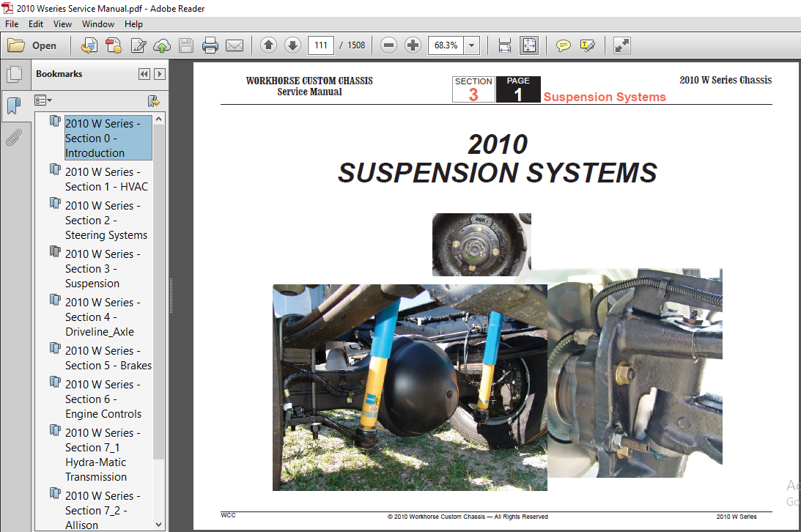Click the Open button label
The width and height of the screenshot is (801, 532).
point(45,45)
